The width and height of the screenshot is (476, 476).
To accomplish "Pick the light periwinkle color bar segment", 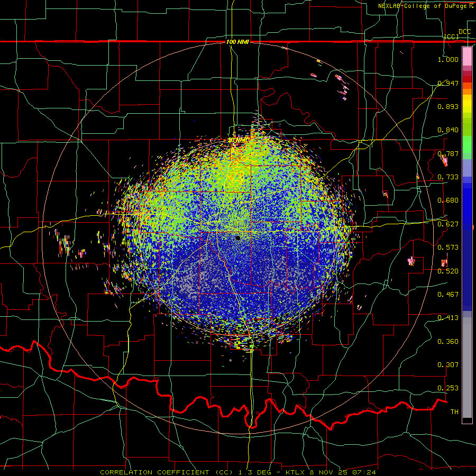I will 467,168.
